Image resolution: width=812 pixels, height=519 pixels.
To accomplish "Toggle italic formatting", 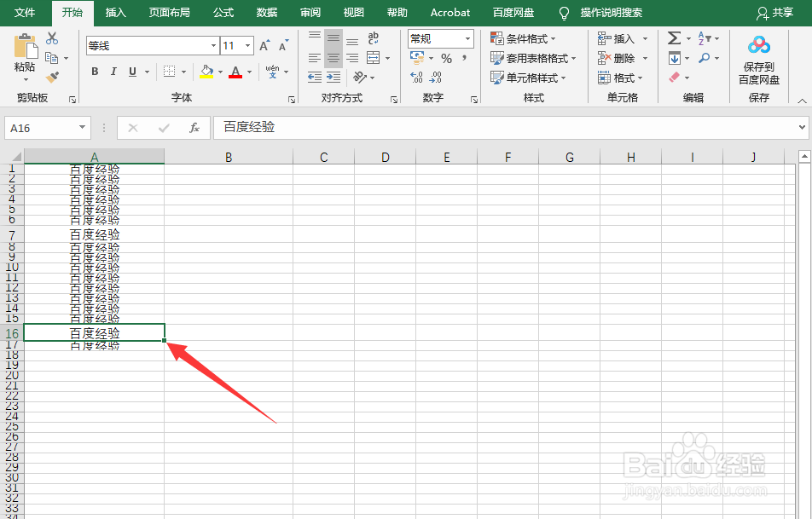I will (113, 71).
